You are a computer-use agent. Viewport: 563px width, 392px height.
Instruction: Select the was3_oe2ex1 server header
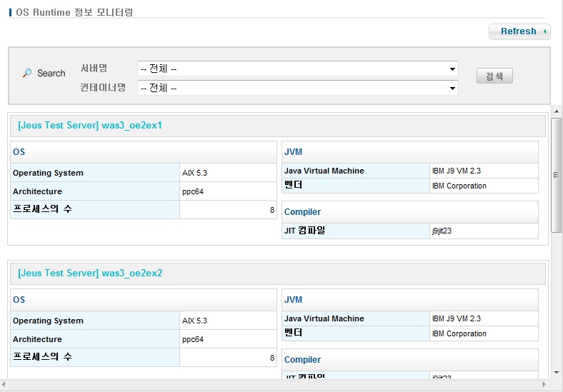pos(90,126)
